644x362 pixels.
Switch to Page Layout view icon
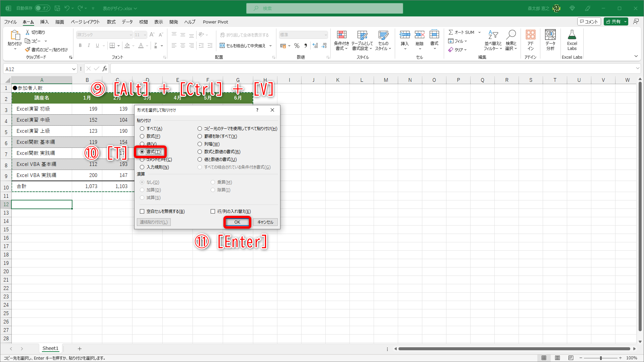(557, 358)
